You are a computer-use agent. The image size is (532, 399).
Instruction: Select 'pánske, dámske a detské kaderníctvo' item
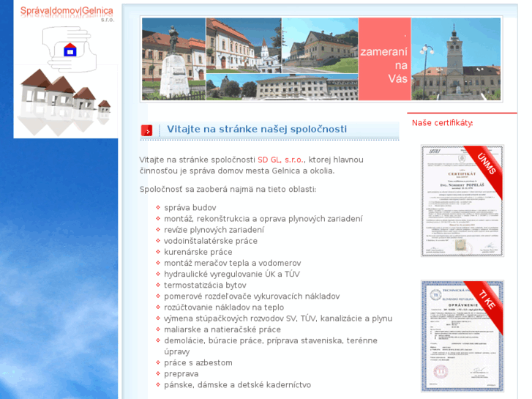(237, 385)
